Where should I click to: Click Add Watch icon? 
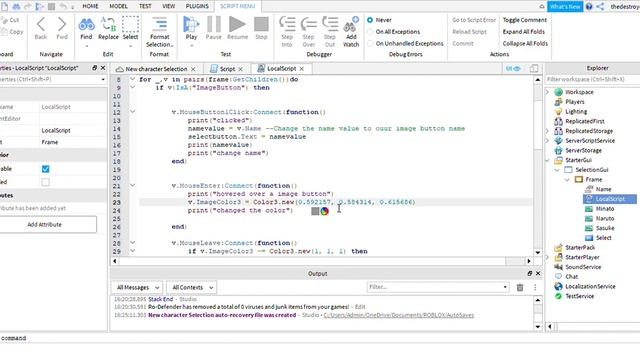tap(351, 24)
